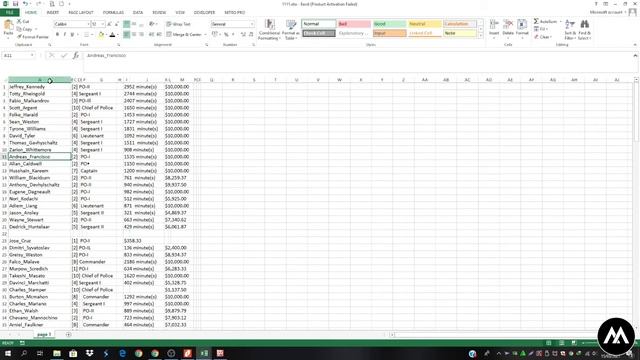This screenshot has height=360, width=640.
Task: Toggle Underline formatting
Action: pyautogui.click(x=72, y=35)
